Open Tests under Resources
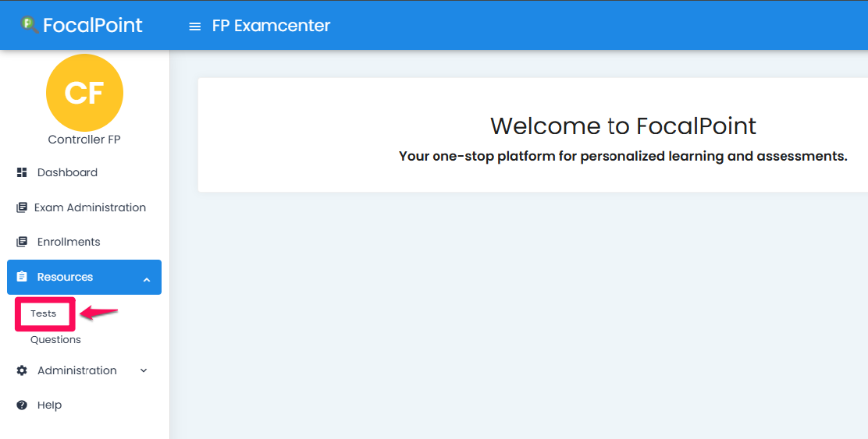 pyautogui.click(x=44, y=313)
